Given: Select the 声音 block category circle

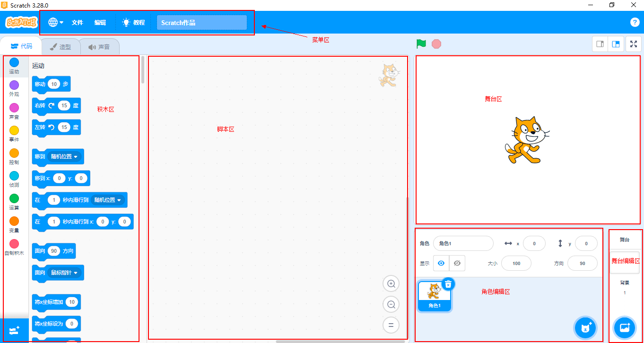Looking at the screenshot, I should coord(14,108).
